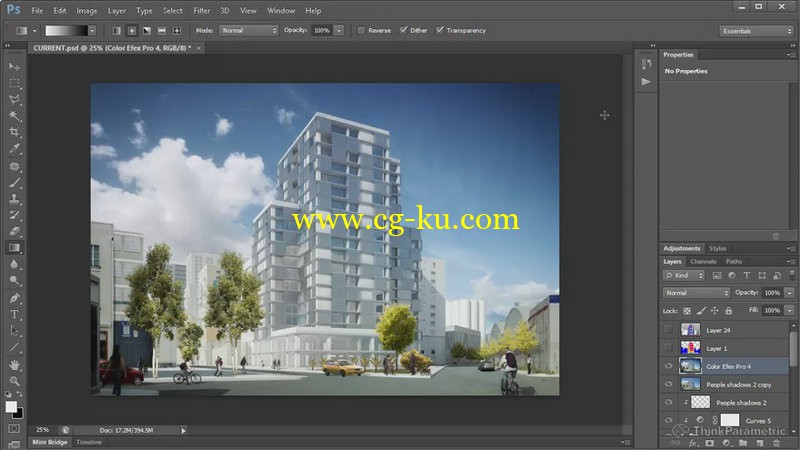Hide the Color Efex Pro 4 layer
The image size is (800, 450).
tap(668, 366)
